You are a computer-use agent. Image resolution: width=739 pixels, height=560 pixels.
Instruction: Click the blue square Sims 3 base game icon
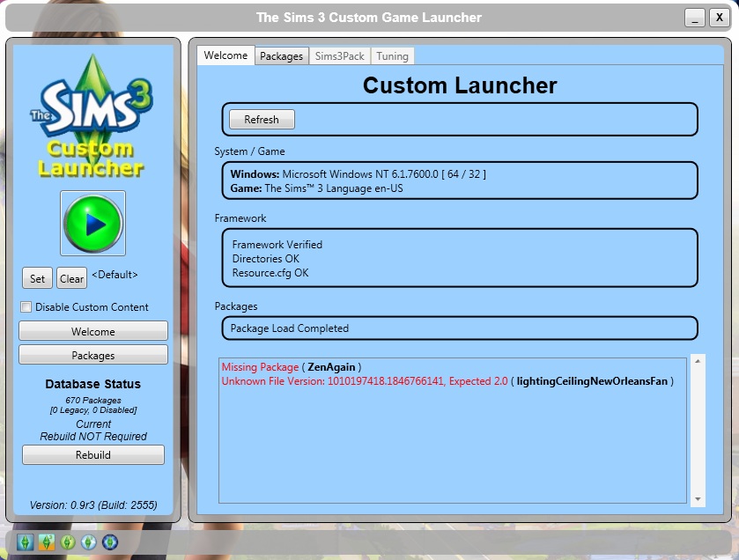(x=26, y=542)
